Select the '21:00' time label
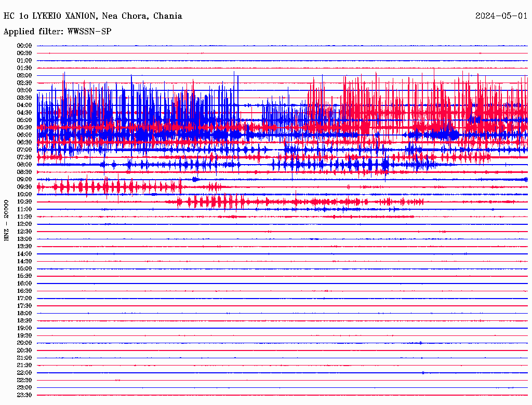Viewport: 532px width, 405px height. [x=24, y=358]
